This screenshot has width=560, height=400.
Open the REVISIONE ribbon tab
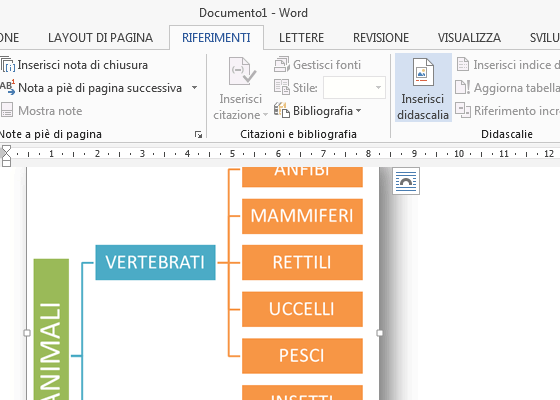coord(381,38)
